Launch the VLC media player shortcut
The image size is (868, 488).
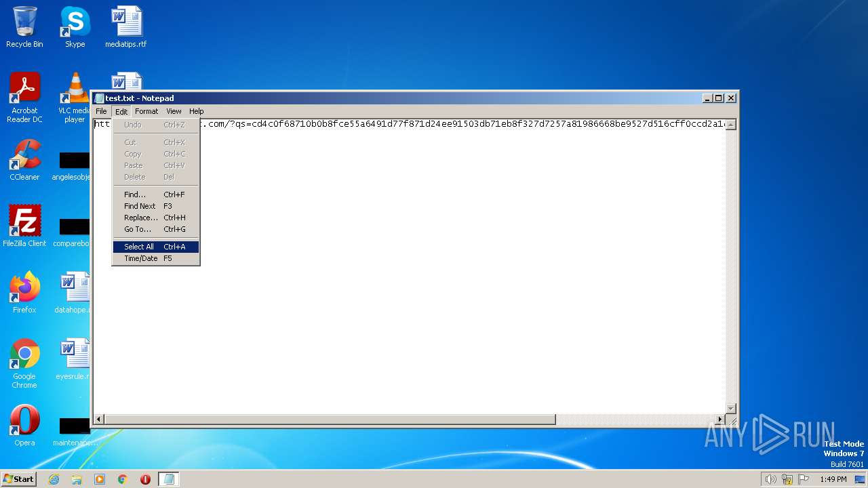pyautogui.click(x=75, y=98)
